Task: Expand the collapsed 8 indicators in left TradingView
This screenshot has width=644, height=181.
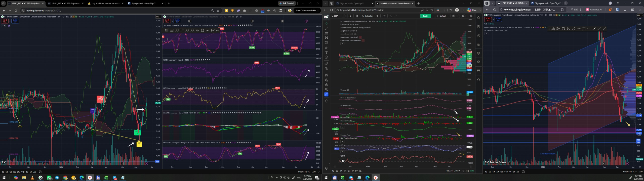Action: pos(3,26)
